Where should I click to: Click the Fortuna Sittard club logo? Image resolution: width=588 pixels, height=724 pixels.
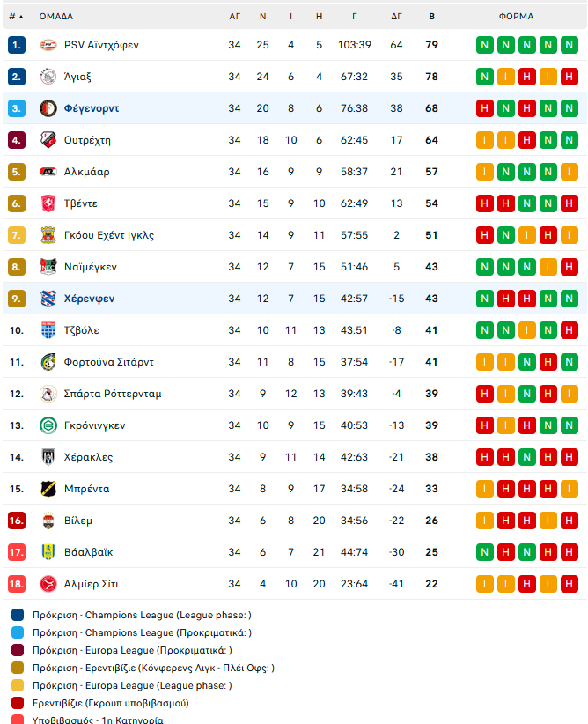click(48, 362)
